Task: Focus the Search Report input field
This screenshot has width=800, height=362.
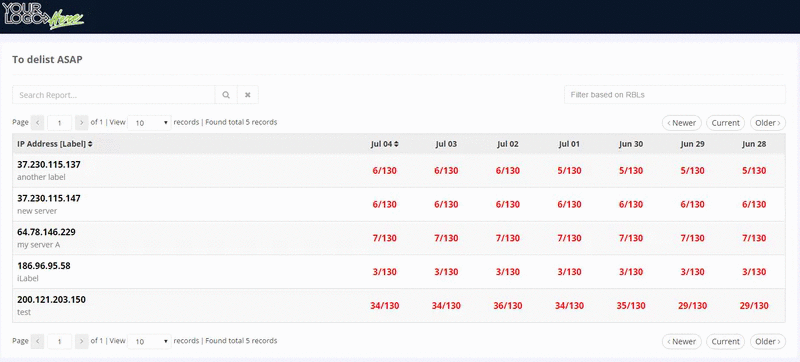Action: 114,95
